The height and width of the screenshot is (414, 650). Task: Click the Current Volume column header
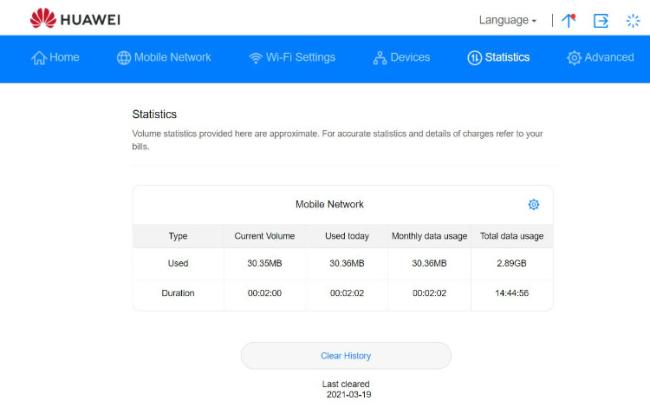click(x=263, y=236)
